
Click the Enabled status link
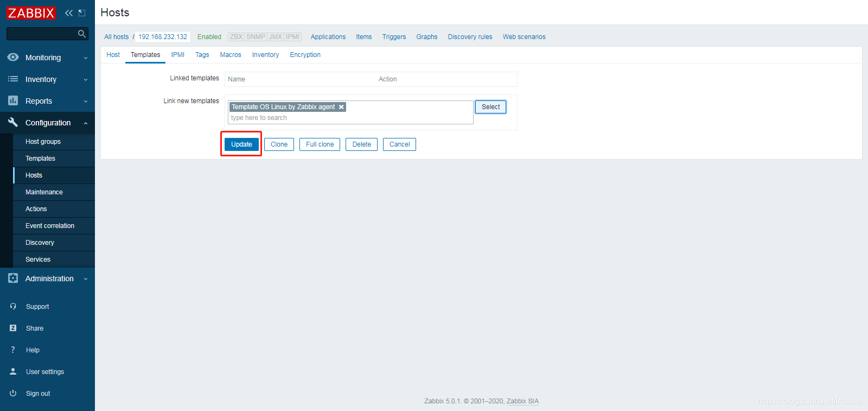click(209, 37)
